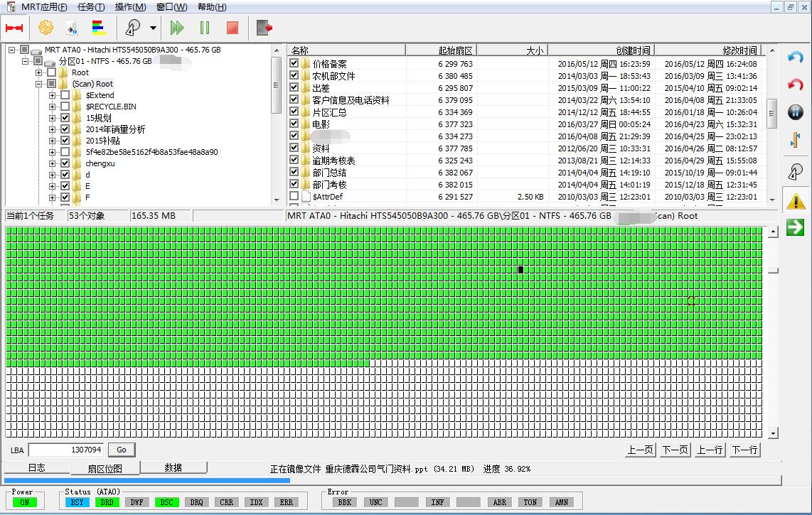Viewport: 812px width, 515px height.
Task: Stop the imaging task with red square
Action: [232, 28]
